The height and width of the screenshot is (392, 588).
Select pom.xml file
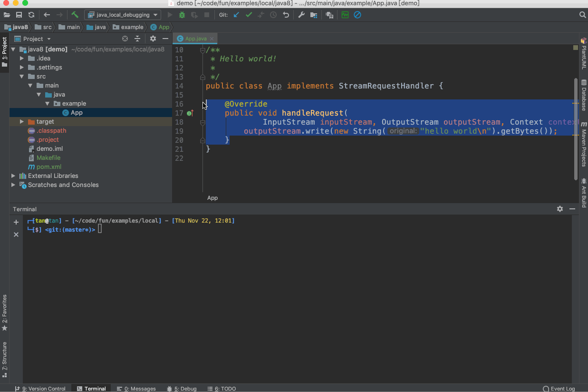[x=45, y=167]
